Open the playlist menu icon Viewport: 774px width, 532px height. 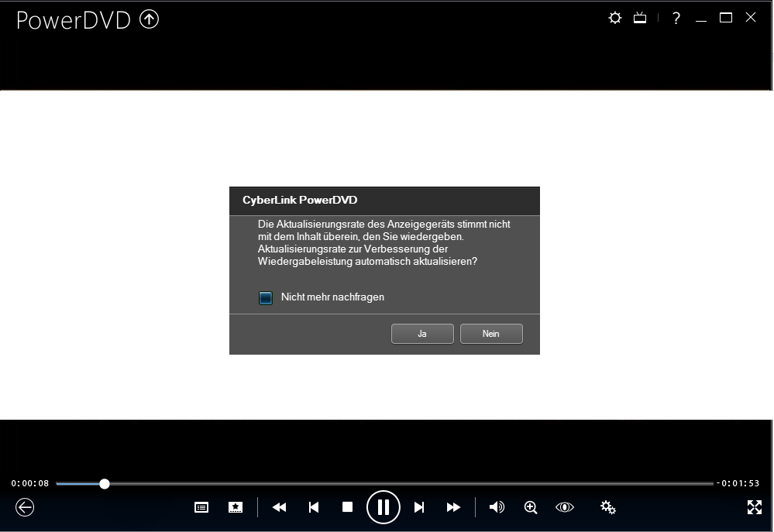click(201, 507)
